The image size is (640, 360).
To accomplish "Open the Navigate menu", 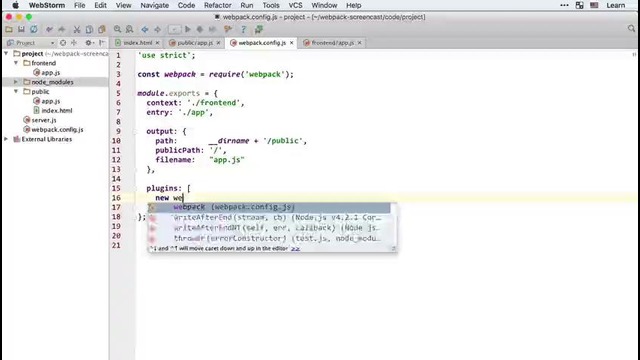I will point(155,5).
